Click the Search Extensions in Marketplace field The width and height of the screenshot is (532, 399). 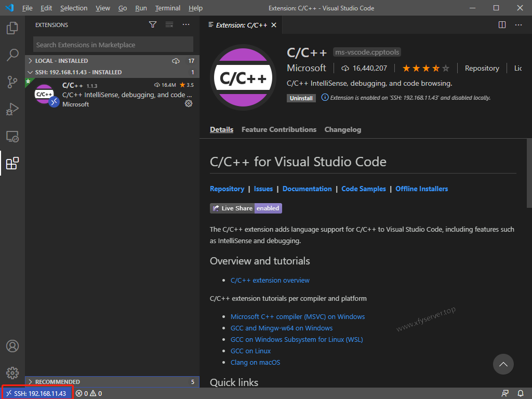click(112, 44)
